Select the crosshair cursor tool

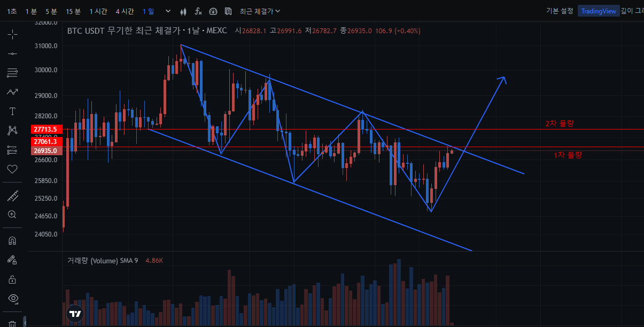point(12,35)
